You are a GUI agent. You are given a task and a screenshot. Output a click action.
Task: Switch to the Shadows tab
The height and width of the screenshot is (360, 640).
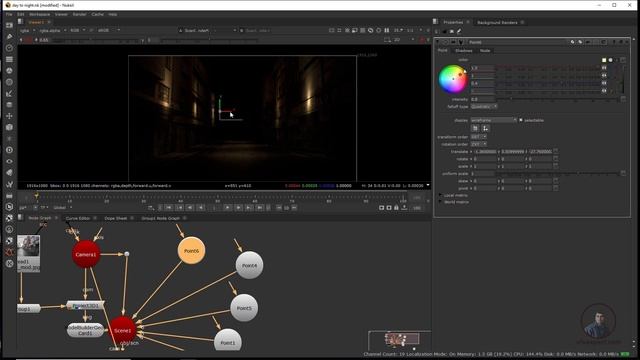pyautogui.click(x=464, y=51)
